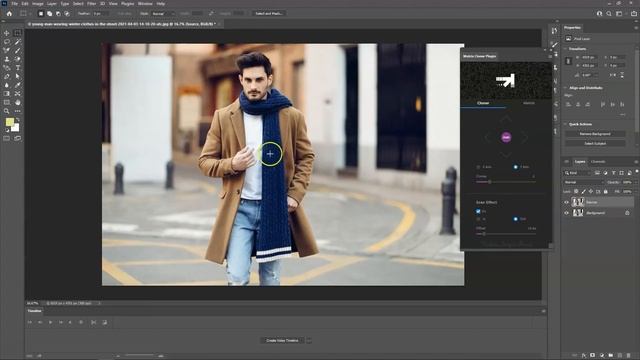Click Flip horizontal icon in Properties

coord(613,75)
